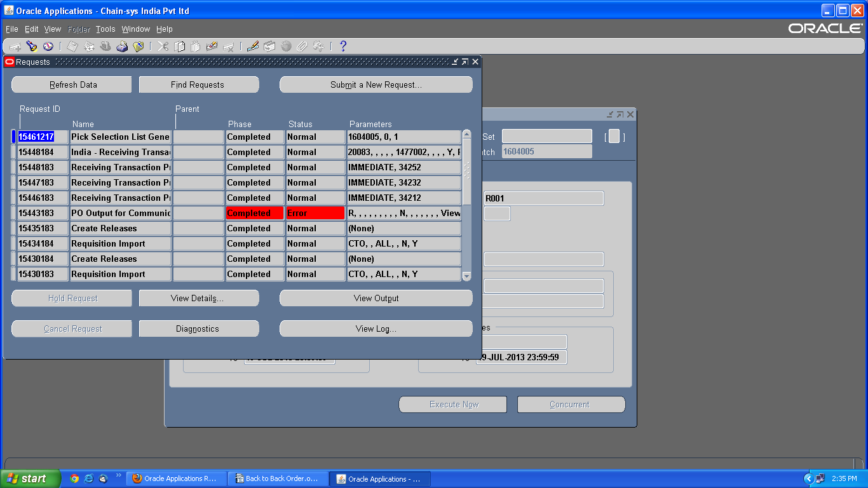
Task: Click Execute Now in the background window
Action: point(453,404)
